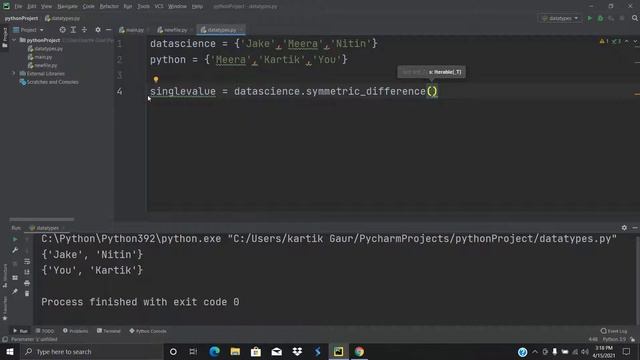640x360 pixels.
Task: Open Project panel settings gear
Action: pyautogui.click(x=98, y=30)
